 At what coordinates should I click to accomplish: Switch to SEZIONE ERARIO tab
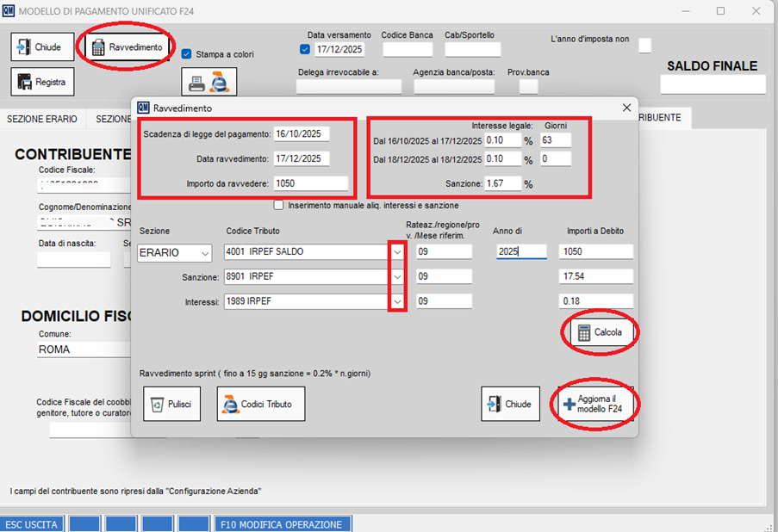point(42,119)
